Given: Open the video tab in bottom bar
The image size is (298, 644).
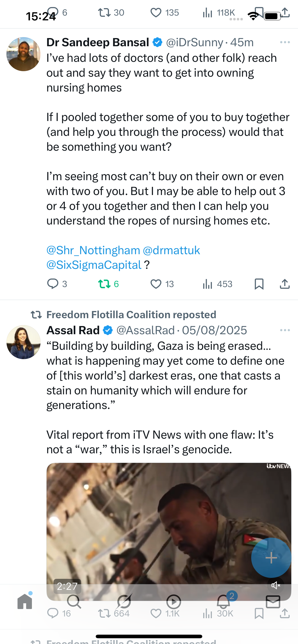Looking at the screenshot, I should (x=173, y=602).
